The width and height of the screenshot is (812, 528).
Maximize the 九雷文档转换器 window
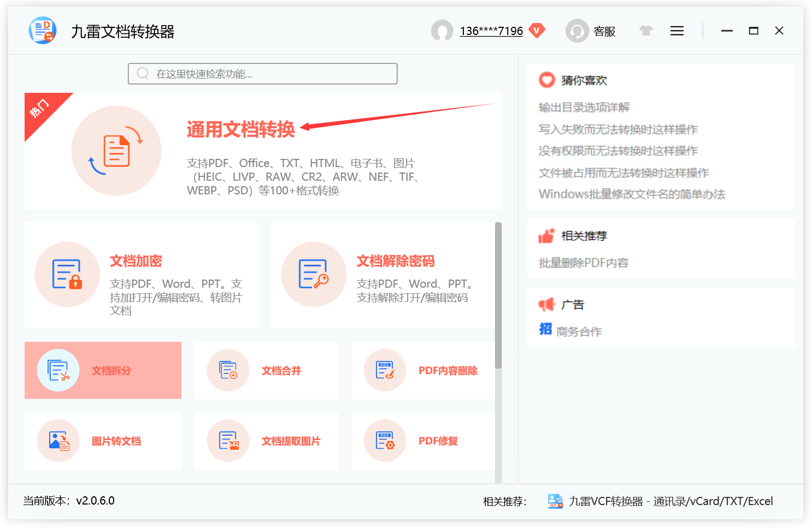coord(754,31)
